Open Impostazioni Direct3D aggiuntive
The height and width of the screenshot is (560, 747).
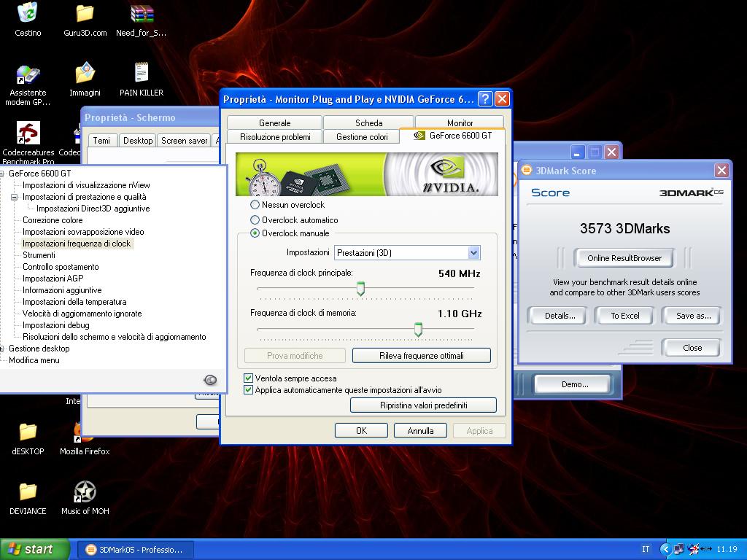(x=93, y=209)
